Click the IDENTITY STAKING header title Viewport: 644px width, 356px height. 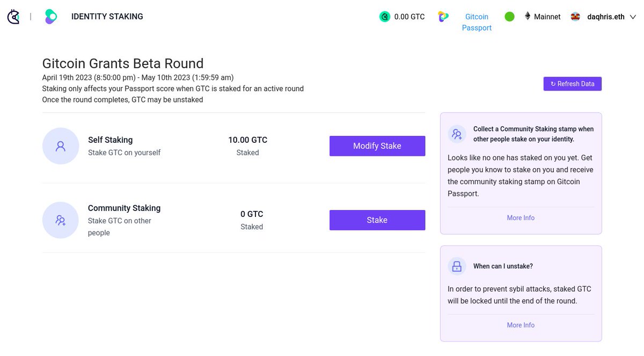click(x=107, y=17)
